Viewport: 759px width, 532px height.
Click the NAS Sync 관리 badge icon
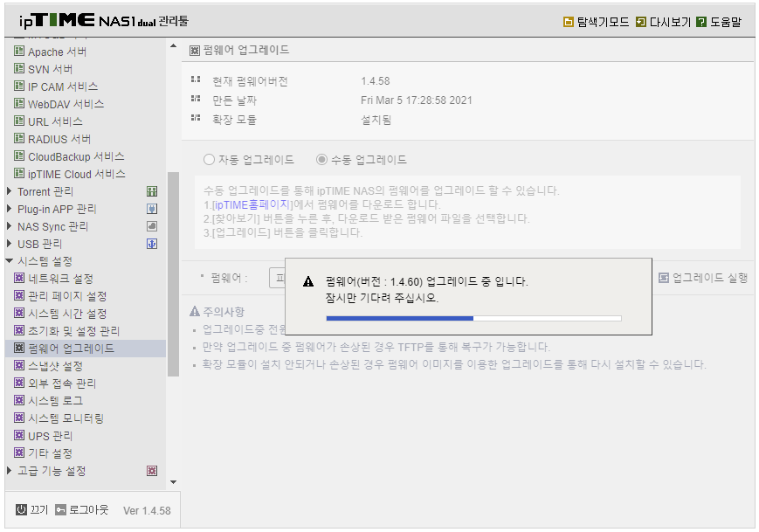click(152, 226)
